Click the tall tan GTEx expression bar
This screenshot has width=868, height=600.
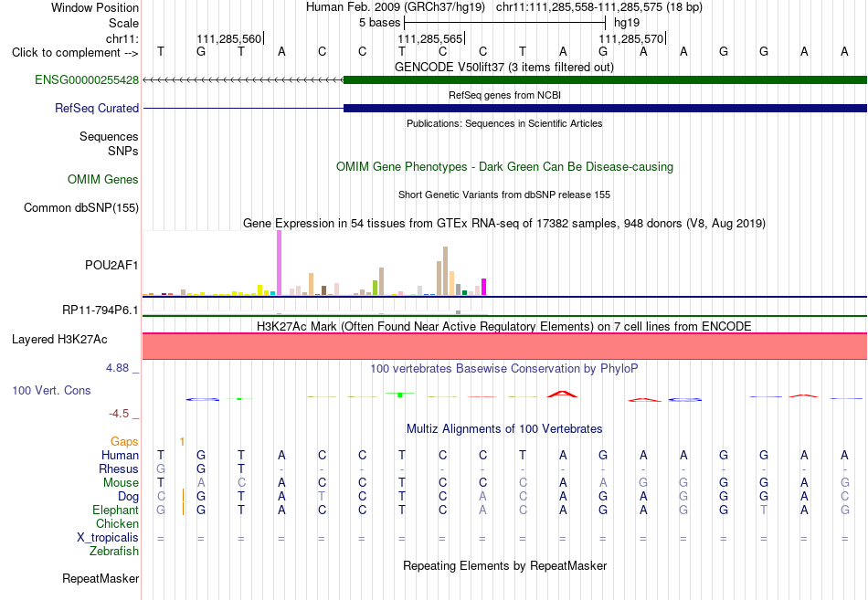(x=445, y=270)
